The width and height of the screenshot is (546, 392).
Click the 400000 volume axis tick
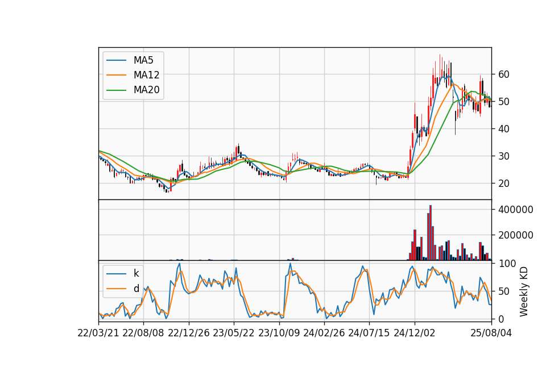tap(516, 210)
